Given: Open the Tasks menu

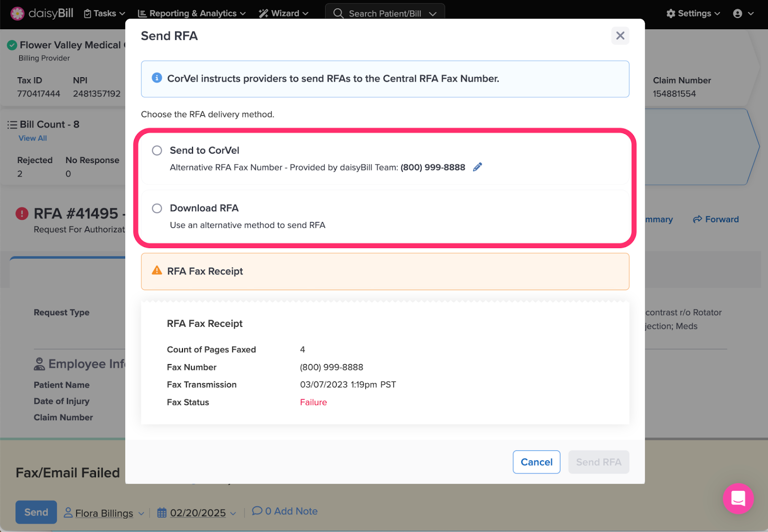Looking at the screenshot, I should pyautogui.click(x=105, y=13).
